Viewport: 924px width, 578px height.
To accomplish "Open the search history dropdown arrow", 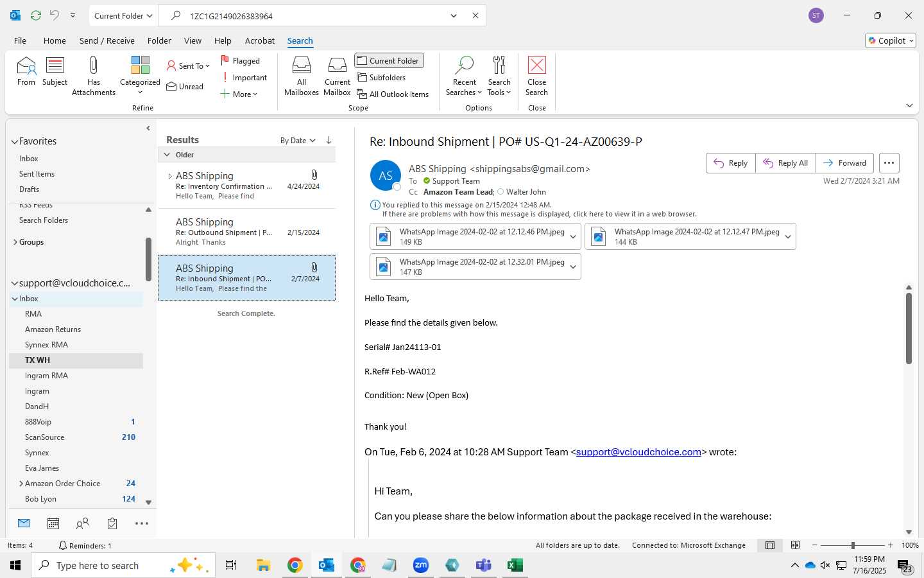I will tap(454, 15).
